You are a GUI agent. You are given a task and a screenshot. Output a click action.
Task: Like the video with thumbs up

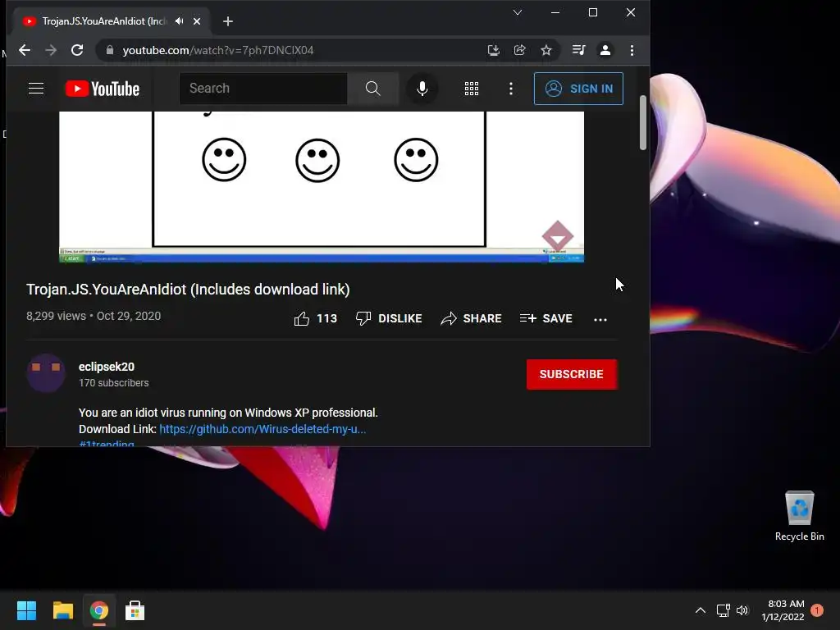315,319
